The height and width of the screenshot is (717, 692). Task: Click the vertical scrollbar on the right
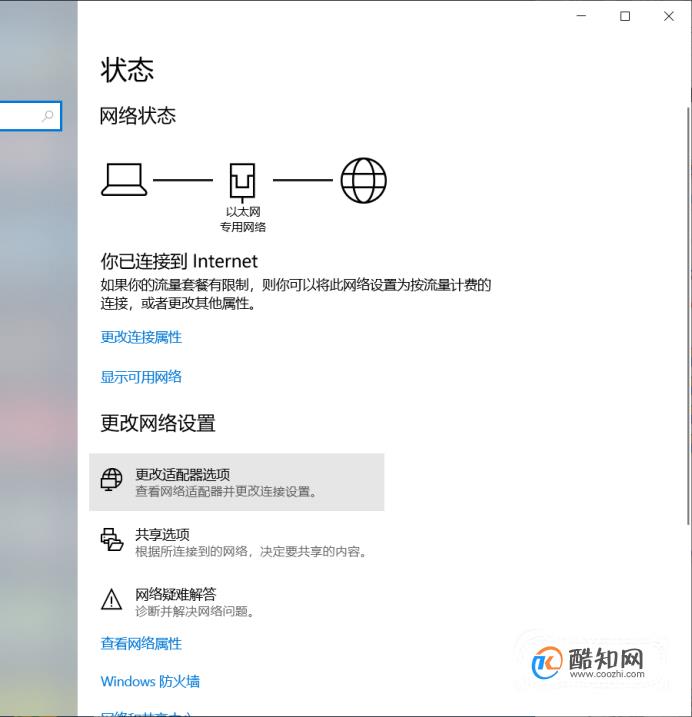pos(688,316)
